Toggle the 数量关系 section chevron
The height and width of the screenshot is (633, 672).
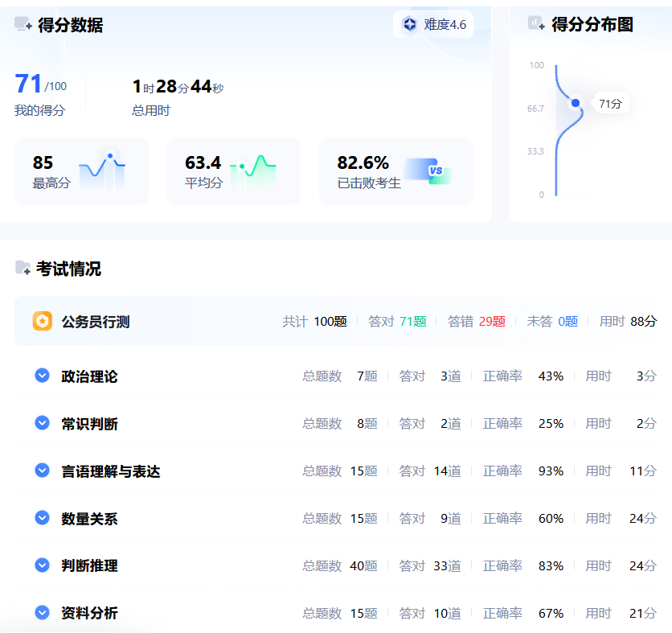43,518
